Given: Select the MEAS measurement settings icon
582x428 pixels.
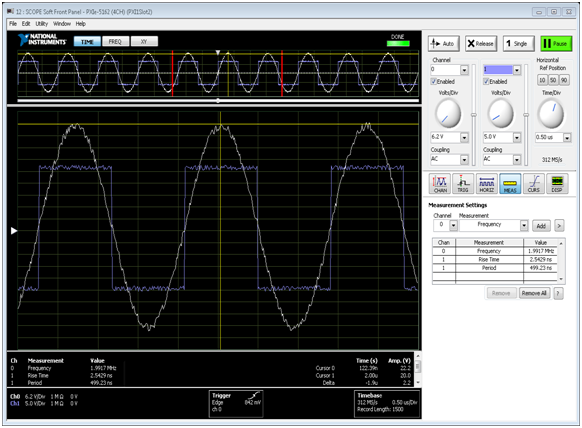Looking at the screenshot, I should (510, 183).
